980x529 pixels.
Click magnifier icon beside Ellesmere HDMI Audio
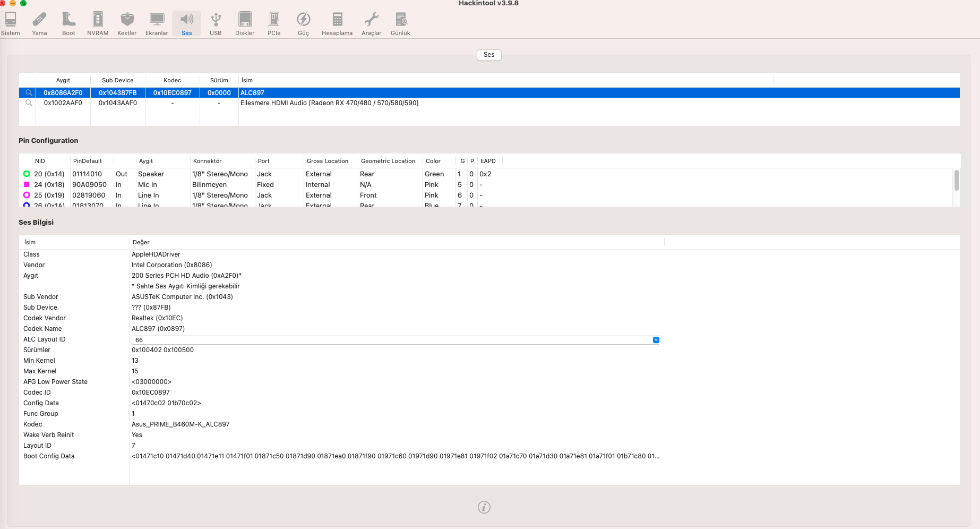tap(29, 103)
